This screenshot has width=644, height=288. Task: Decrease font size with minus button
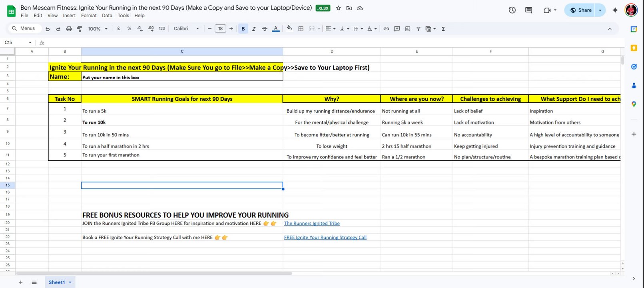click(x=209, y=29)
